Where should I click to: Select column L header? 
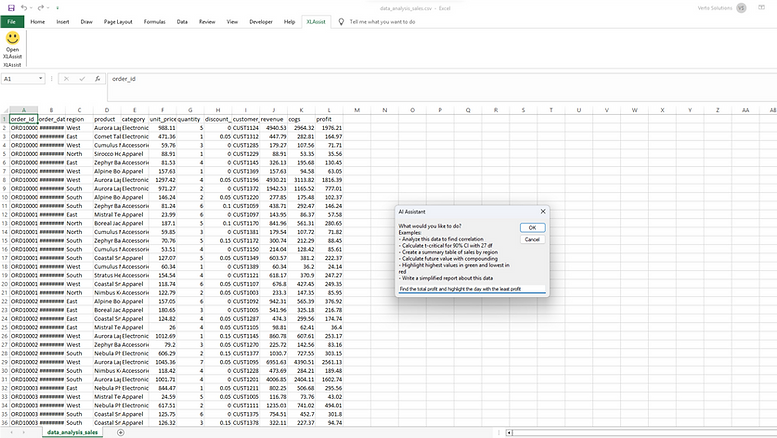pos(329,110)
